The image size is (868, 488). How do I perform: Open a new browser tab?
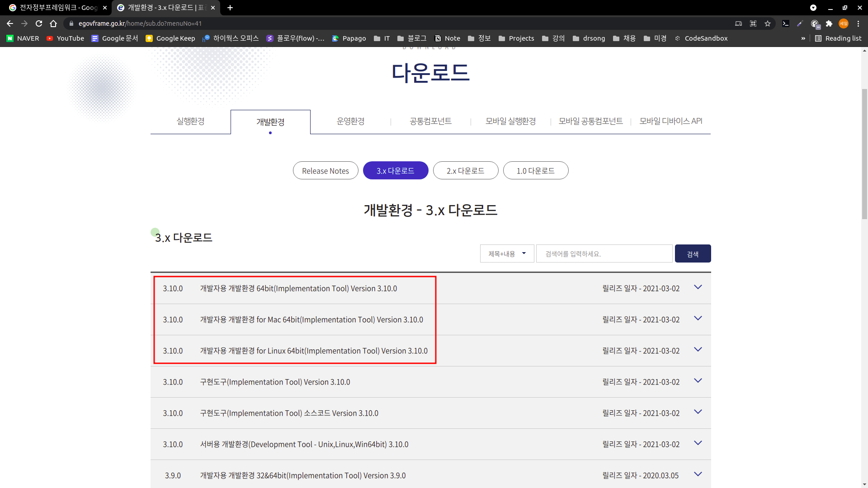coord(230,8)
